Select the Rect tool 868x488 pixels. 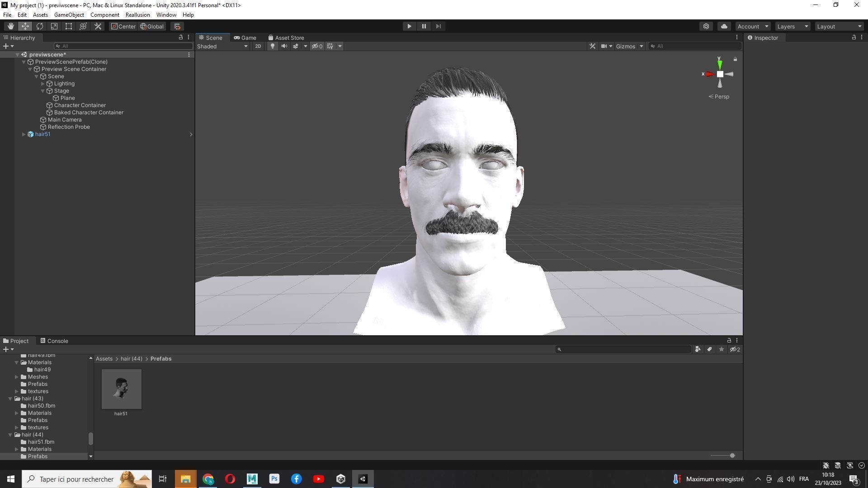point(69,26)
